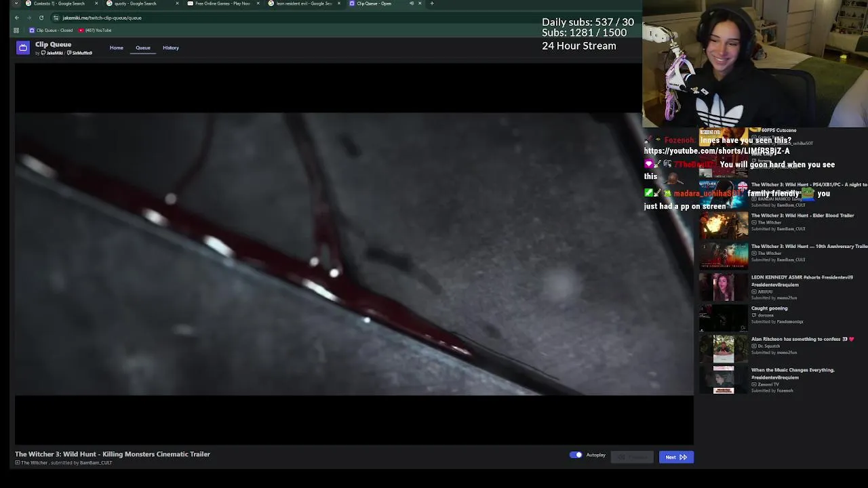Select the Caught gooning clip thumbnail
The height and width of the screenshot is (488, 868).
pyautogui.click(x=724, y=317)
